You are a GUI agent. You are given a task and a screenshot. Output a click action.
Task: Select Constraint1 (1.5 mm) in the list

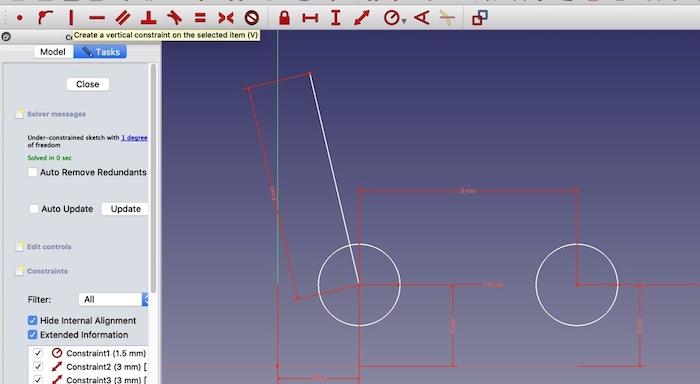tap(106, 353)
